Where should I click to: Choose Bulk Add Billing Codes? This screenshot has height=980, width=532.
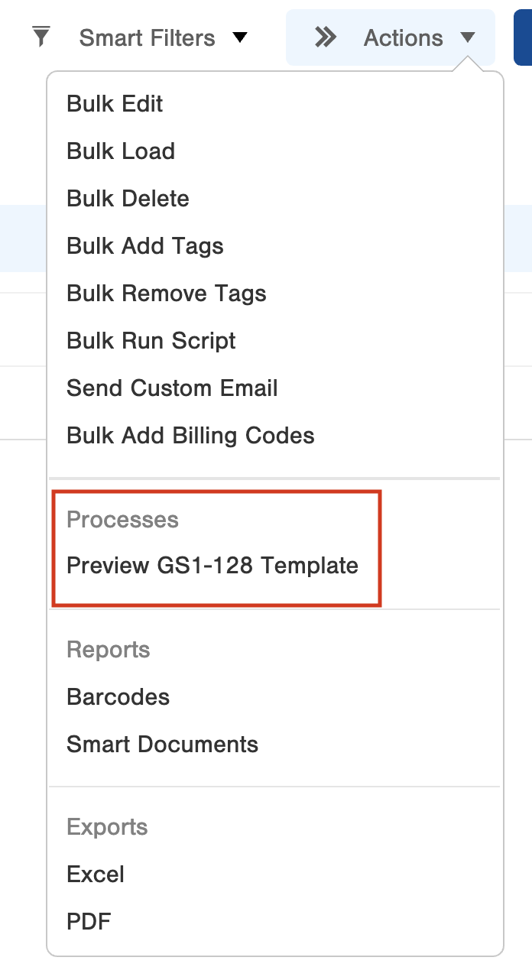[190, 436]
